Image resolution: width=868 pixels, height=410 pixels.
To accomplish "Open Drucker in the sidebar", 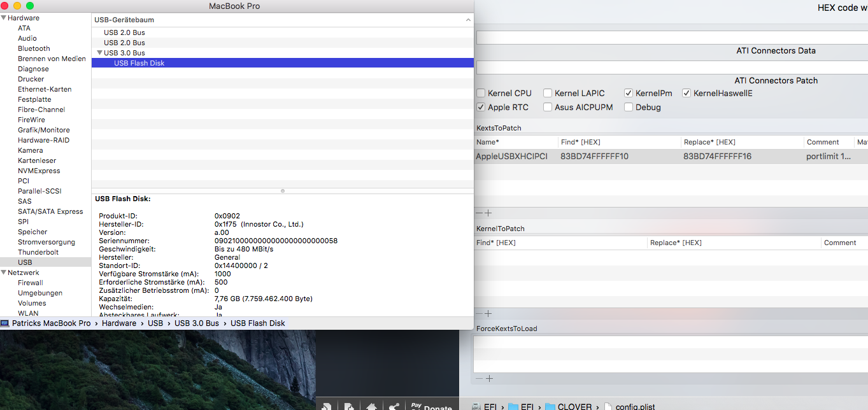I will click(31, 79).
